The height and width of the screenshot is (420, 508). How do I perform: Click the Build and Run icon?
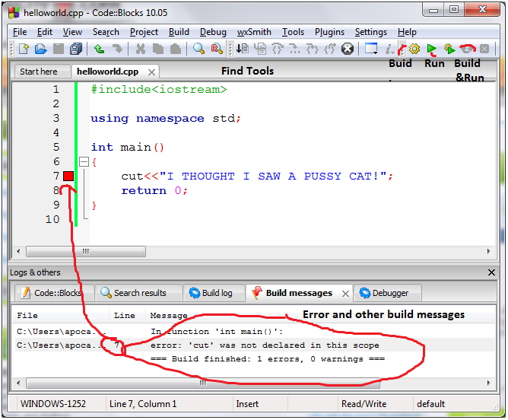click(449, 49)
